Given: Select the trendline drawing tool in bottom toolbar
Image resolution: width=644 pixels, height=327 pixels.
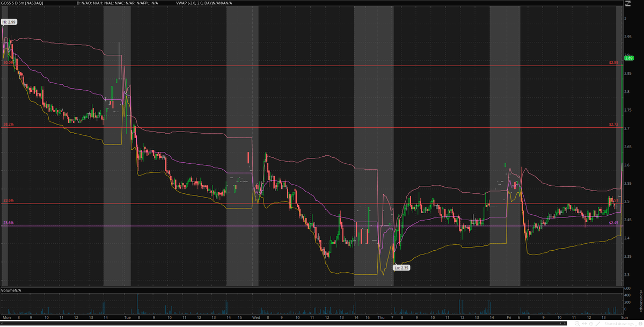Looking at the screenshot, I should click(598, 324).
